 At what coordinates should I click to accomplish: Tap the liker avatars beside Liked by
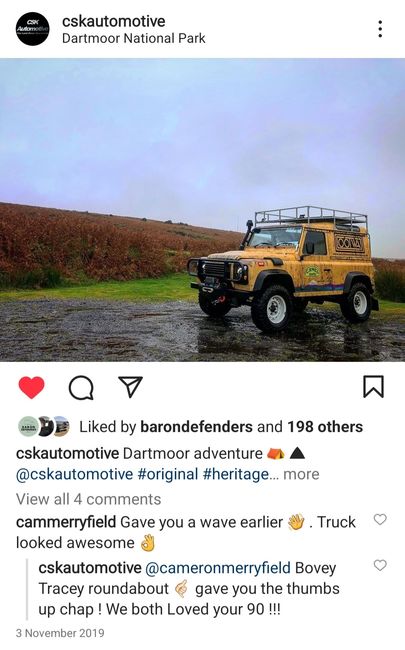(x=44, y=427)
